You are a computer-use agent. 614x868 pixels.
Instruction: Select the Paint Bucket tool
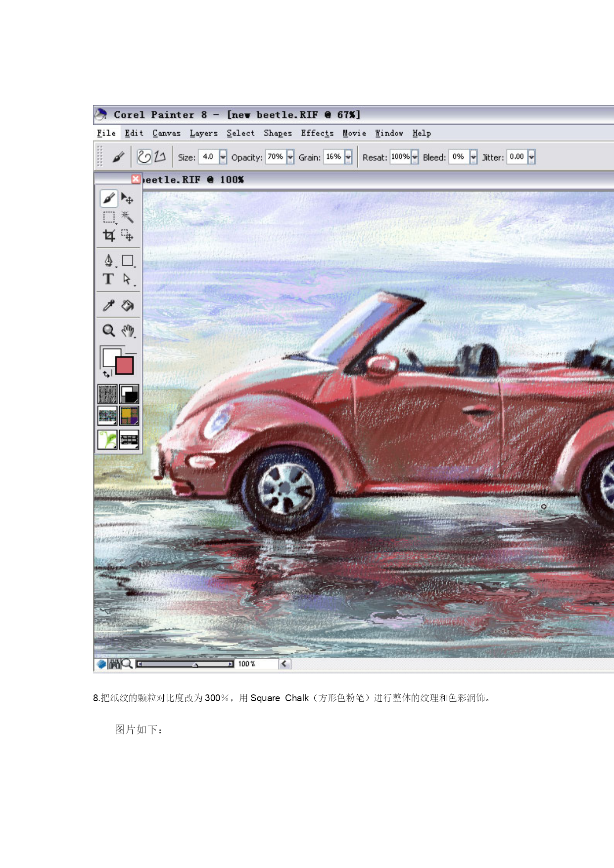tap(128, 305)
